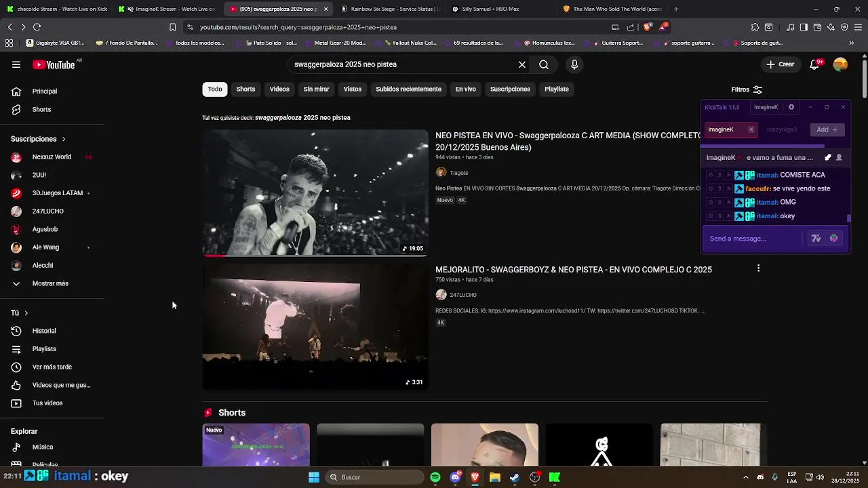Image resolution: width=868 pixels, height=488 pixels.
Task: Go to the YouTube home logo
Action: [54, 64]
